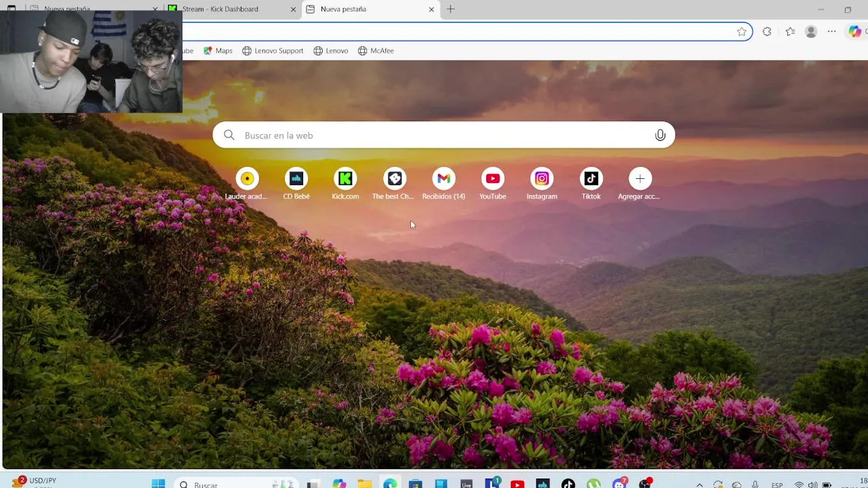Viewport: 868px width, 488px height.
Task: Open the browser extensions icon
Action: pyautogui.click(x=767, y=32)
